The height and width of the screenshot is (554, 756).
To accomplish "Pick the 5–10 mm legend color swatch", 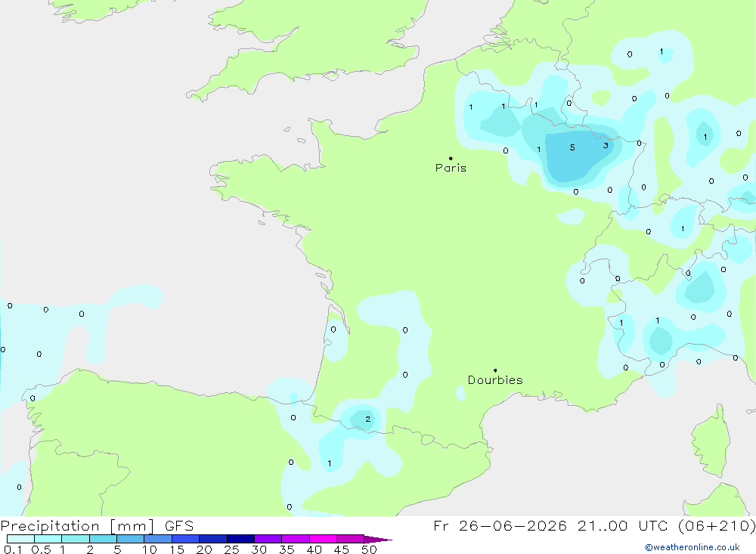I will 130,539.
